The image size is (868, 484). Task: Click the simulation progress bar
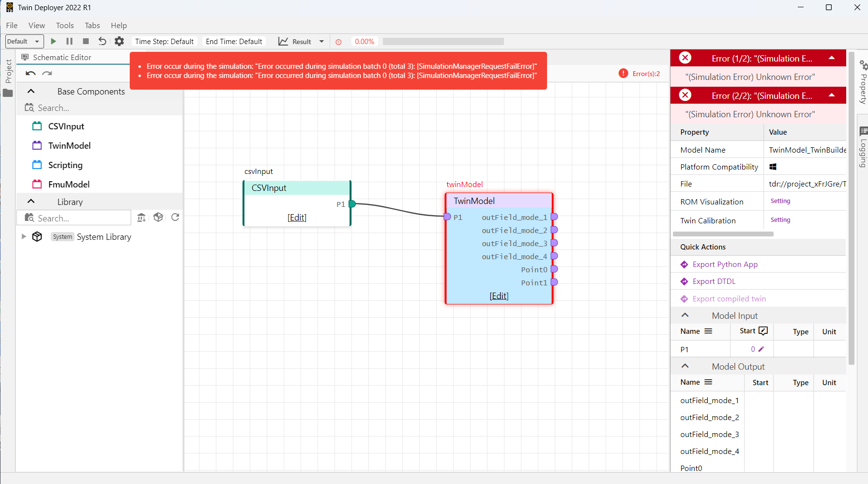point(443,42)
